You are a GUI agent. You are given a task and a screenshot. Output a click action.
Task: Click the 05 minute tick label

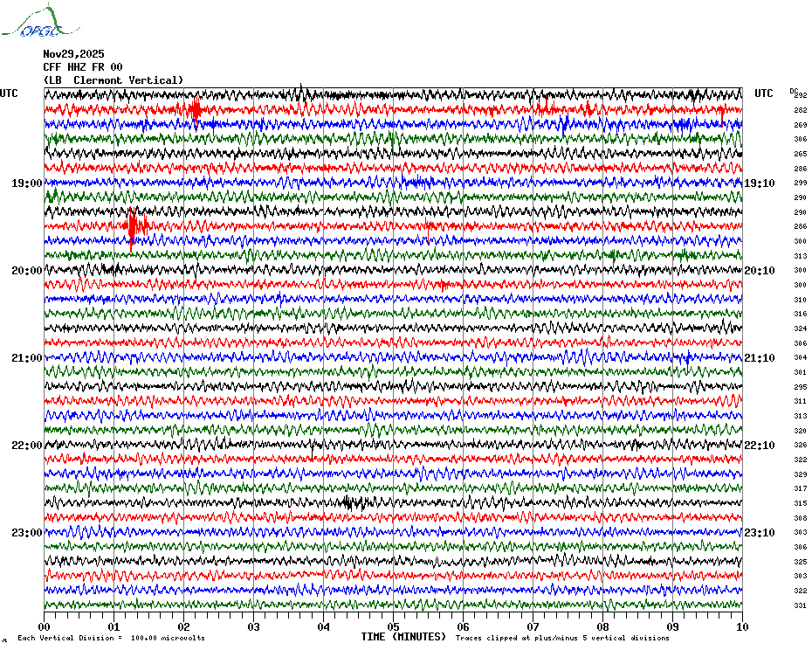tap(393, 626)
